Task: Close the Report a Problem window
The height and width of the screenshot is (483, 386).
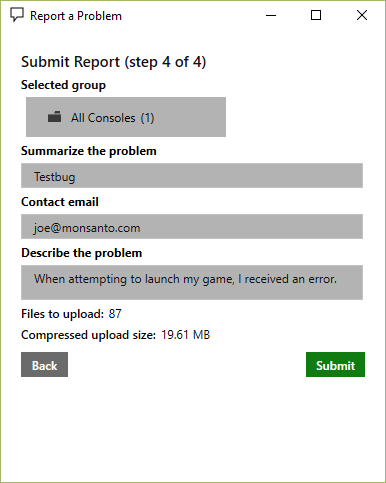Action: tap(362, 15)
